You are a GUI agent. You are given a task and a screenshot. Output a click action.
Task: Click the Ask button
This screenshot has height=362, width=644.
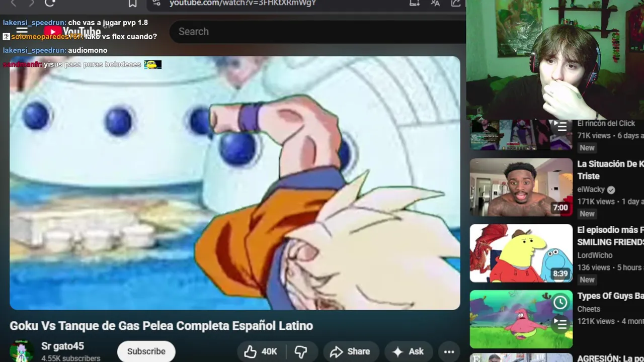pyautogui.click(x=408, y=351)
